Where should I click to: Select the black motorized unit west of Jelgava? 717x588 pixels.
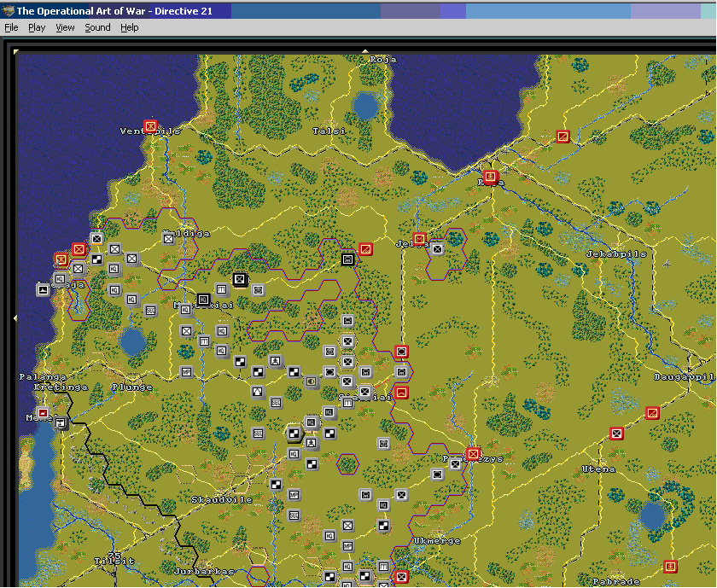point(348,259)
